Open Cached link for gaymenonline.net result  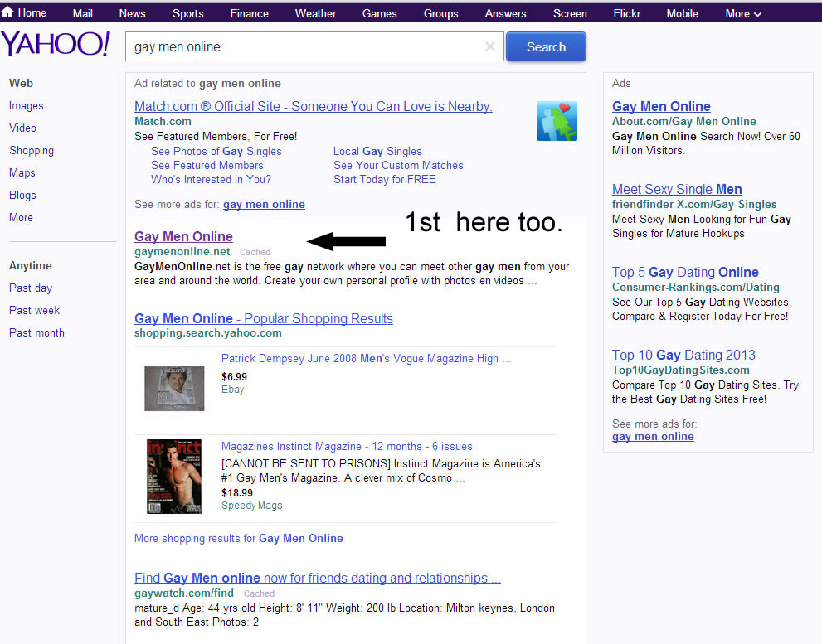click(x=255, y=252)
